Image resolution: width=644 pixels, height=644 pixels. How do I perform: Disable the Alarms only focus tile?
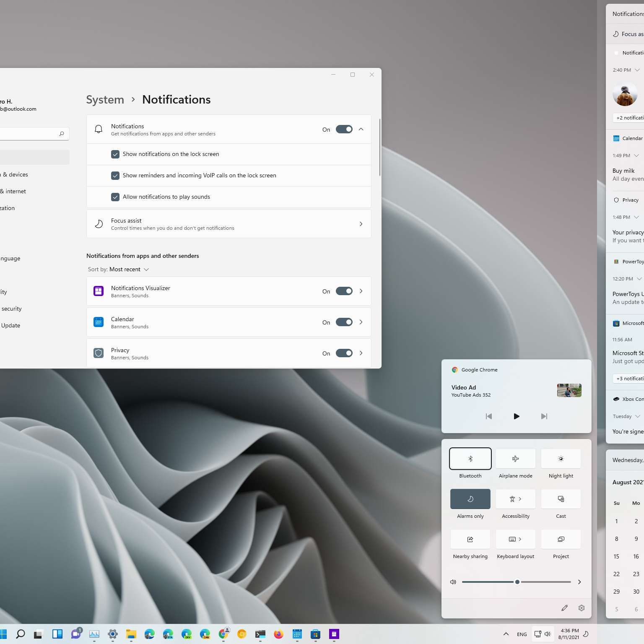click(470, 499)
